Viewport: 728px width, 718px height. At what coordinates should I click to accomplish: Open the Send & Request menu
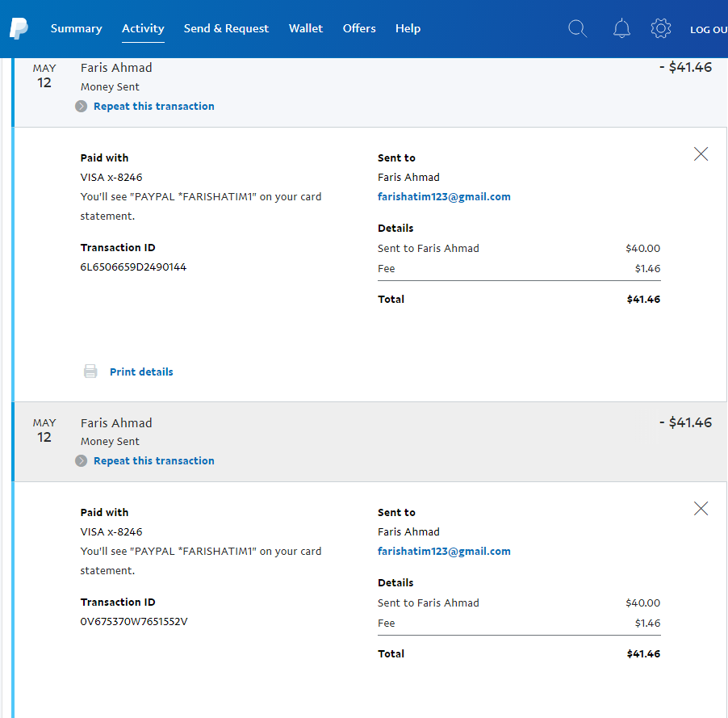pyautogui.click(x=226, y=29)
